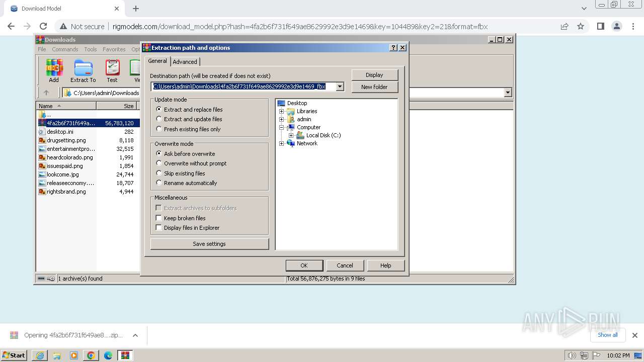Image resolution: width=644 pixels, height=362 pixels.
Task: Close the downloads bar
Action: [x=635, y=335]
